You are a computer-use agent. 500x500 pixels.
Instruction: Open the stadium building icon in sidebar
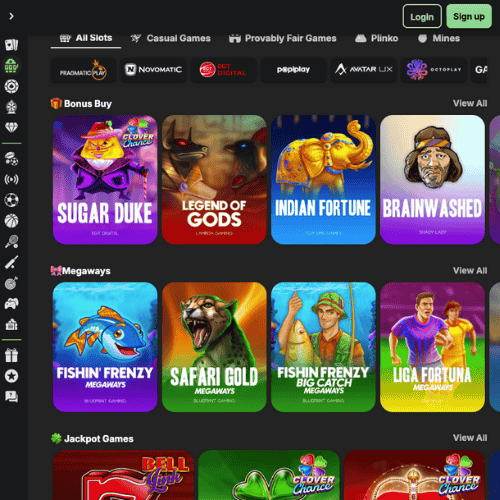(x=11, y=324)
